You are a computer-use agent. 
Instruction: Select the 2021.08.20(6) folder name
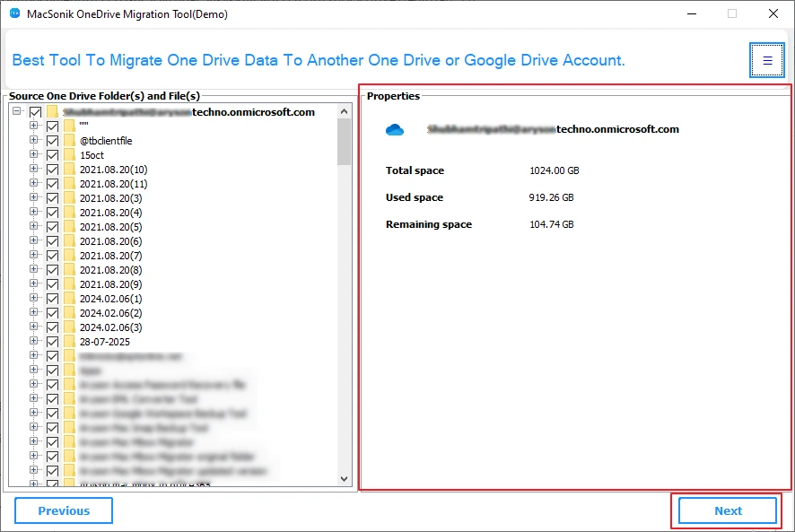pyautogui.click(x=111, y=241)
